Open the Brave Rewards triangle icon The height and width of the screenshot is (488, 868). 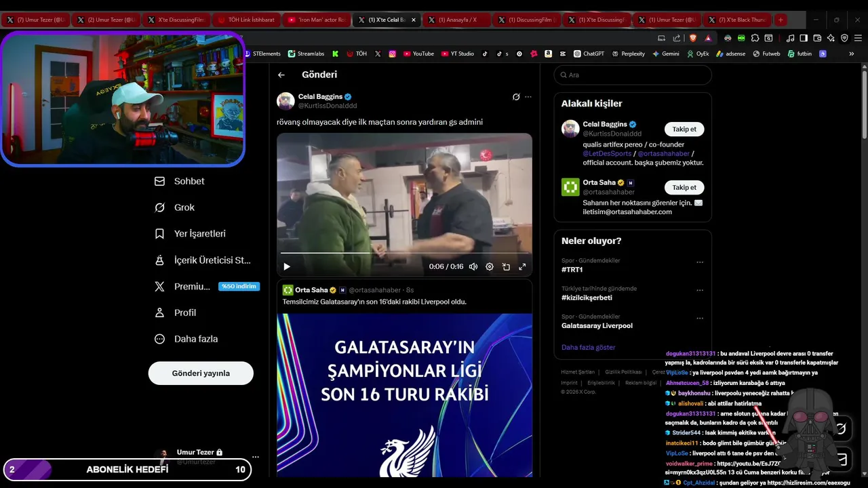[708, 38]
